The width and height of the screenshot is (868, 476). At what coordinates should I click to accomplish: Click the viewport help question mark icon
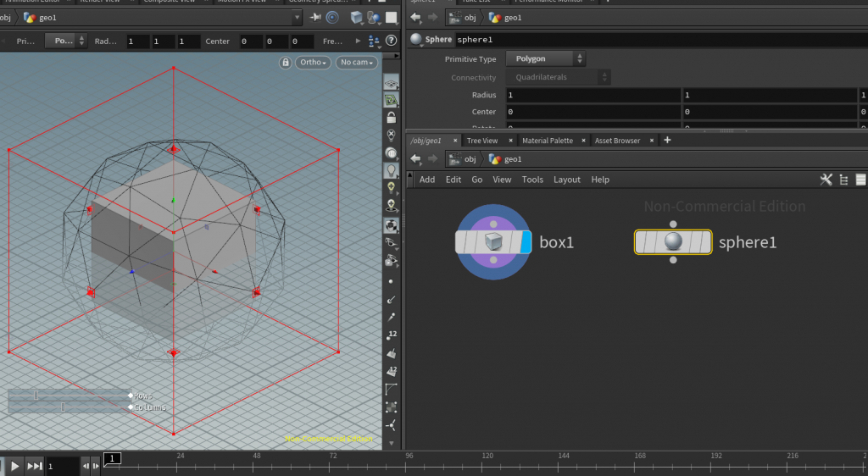click(x=391, y=41)
